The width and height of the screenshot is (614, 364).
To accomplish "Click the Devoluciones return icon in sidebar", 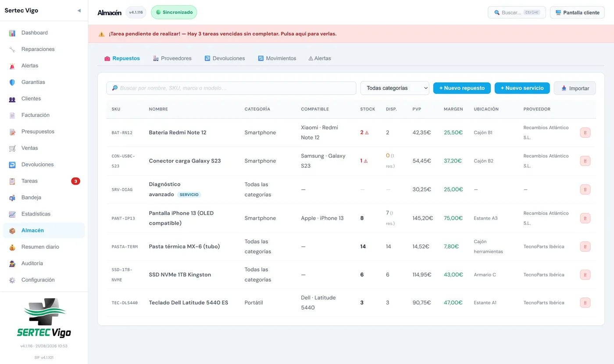I will click(12, 165).
